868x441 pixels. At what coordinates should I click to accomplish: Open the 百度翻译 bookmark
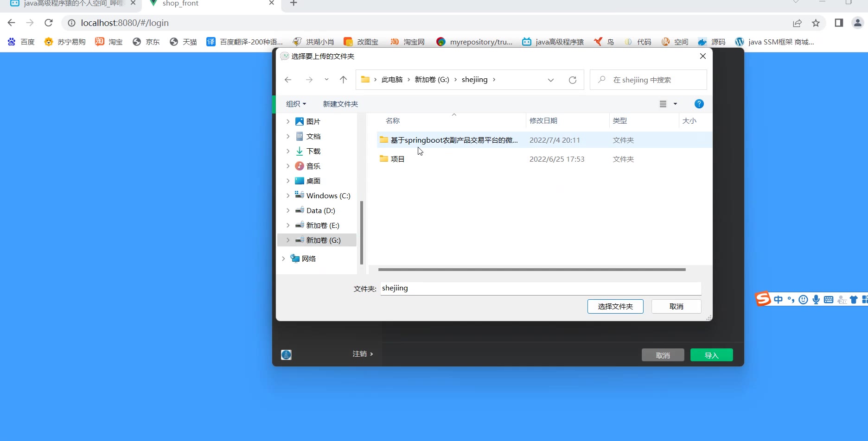pos(244,42)
